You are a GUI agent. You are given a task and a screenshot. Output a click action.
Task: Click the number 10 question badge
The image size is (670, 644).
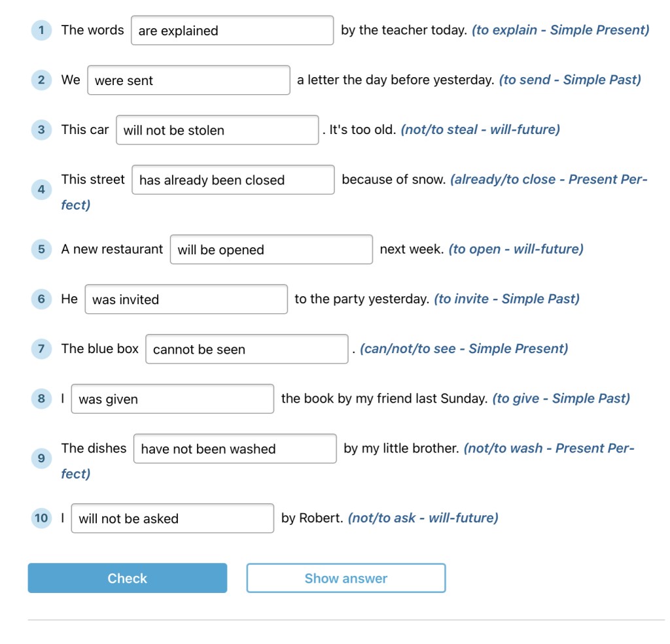(41, 518)
